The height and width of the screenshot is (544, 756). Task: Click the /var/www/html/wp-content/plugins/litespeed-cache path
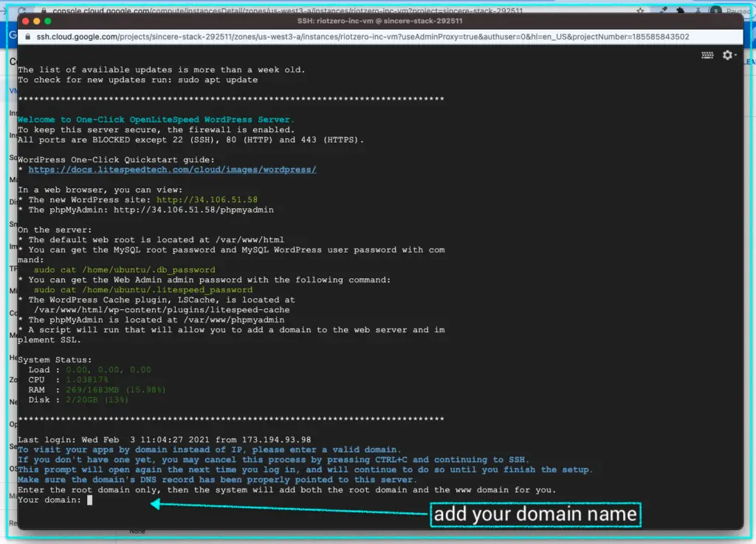pos(162,310)
